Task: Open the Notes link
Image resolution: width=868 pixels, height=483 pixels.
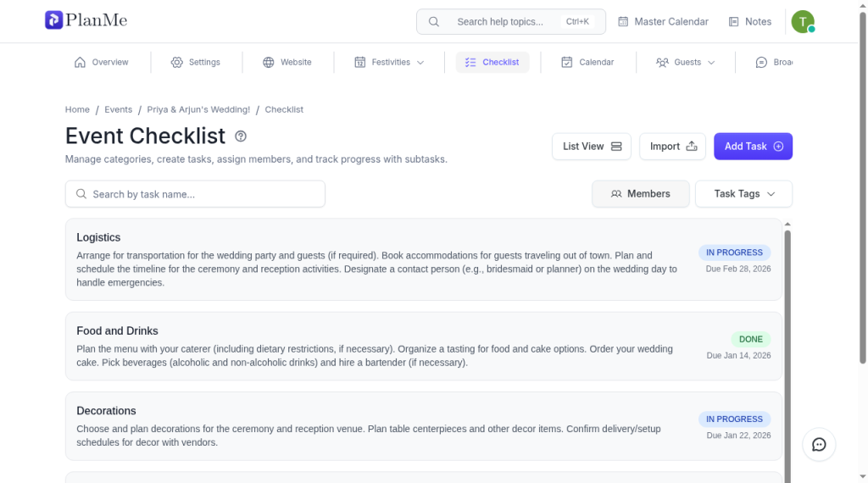Action: click(750, 21)
